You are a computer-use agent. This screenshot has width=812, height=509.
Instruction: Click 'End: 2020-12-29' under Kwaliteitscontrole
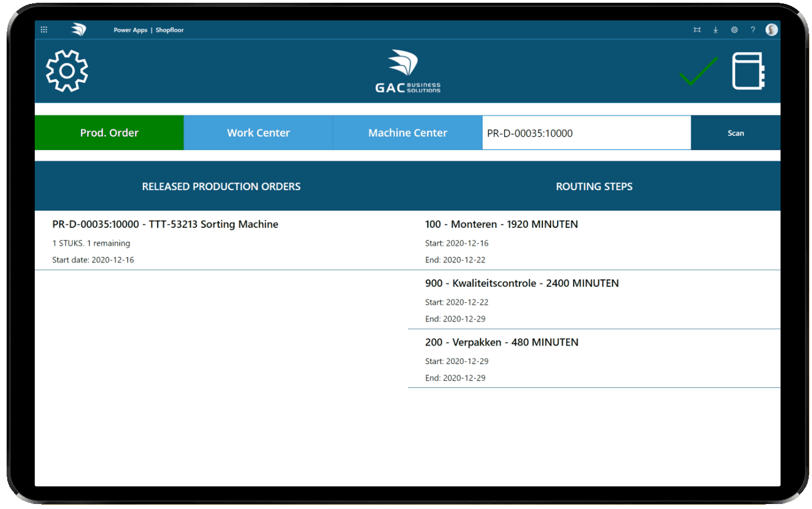tap(455, 319)
